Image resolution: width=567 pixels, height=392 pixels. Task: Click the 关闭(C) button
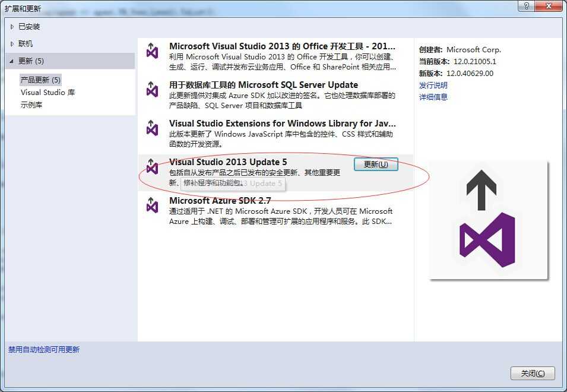coord(533,373)
